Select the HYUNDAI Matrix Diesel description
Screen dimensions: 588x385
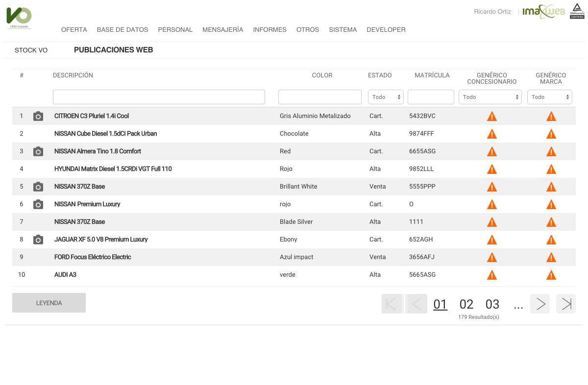click(113, 169)
